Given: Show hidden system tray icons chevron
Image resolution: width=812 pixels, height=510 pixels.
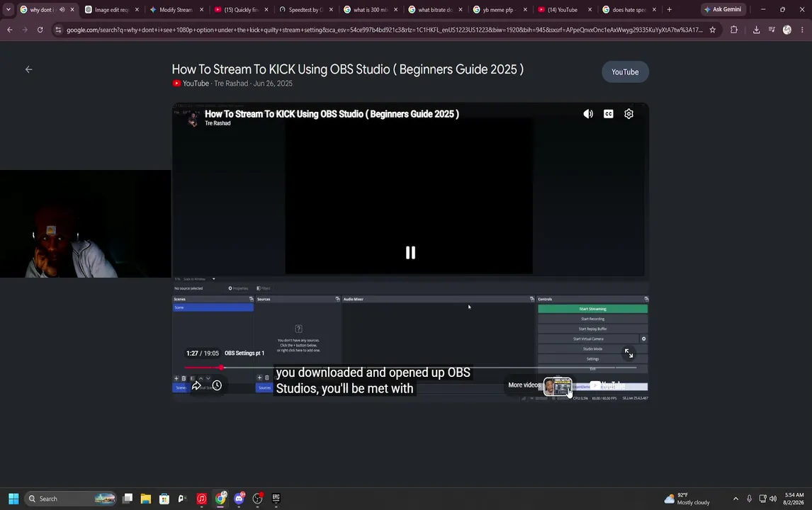Looking at the screenshot, I should [735, 499].
